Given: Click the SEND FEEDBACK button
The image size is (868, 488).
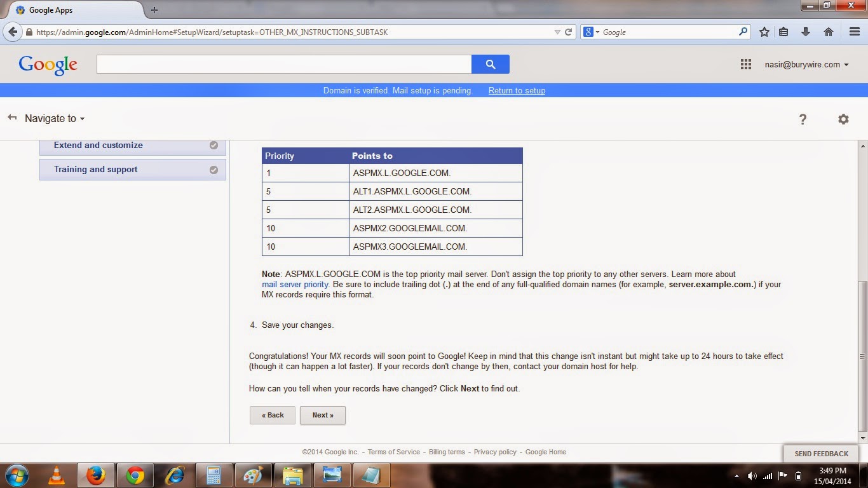Looking at the screenshot, I should [x=822, y=454].
